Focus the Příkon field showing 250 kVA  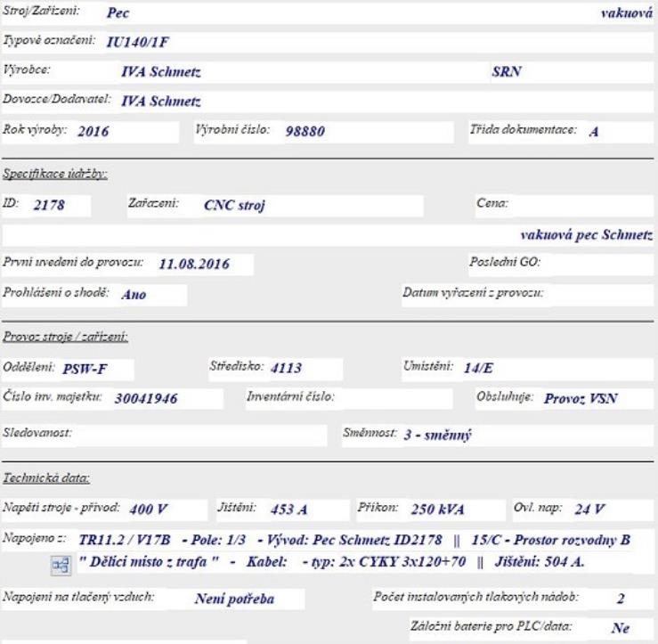point(451,509)
